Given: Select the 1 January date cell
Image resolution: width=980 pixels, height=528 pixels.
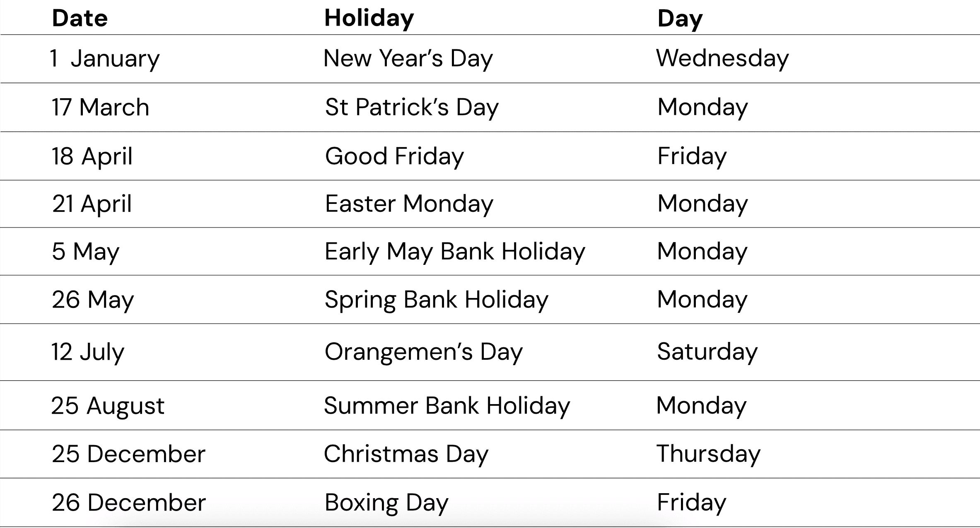Looking at the screenshot, I should 104,58.
